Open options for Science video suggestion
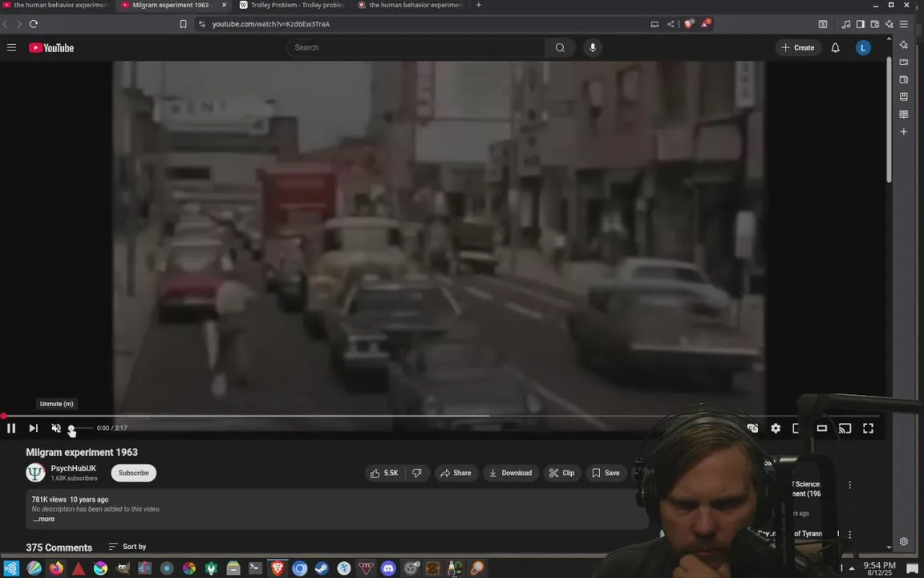 tap(849, 485)
